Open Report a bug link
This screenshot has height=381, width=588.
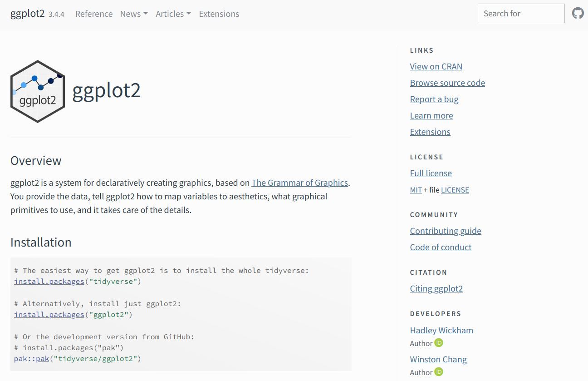434,99
